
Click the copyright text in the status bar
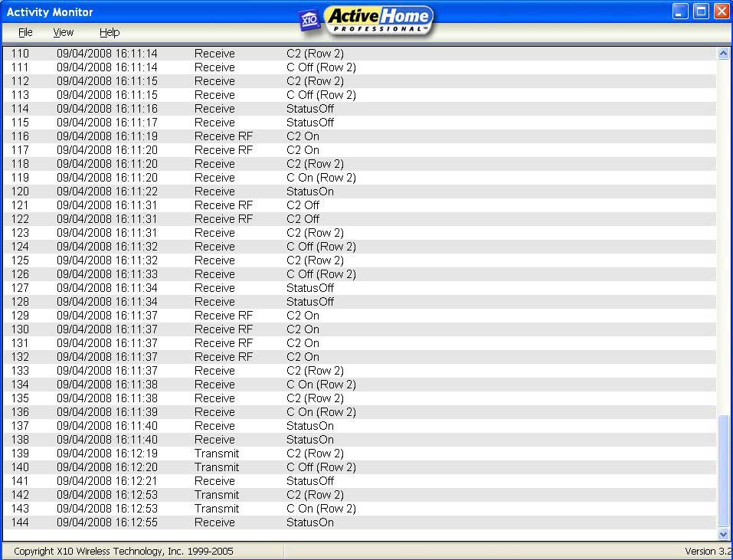click(123, 551)
